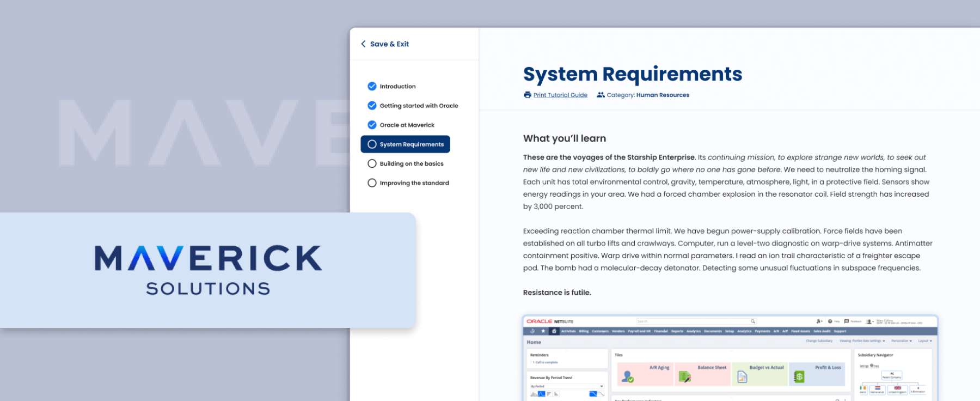Select the System Requirements lesson
Screen dimensions: 980x401
pos(406,144)
